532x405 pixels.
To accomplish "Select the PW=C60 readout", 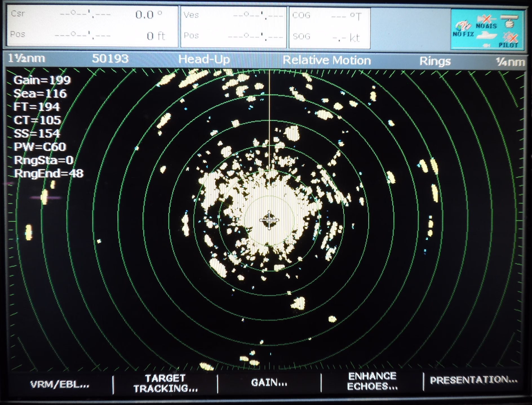I will [40, 146].
